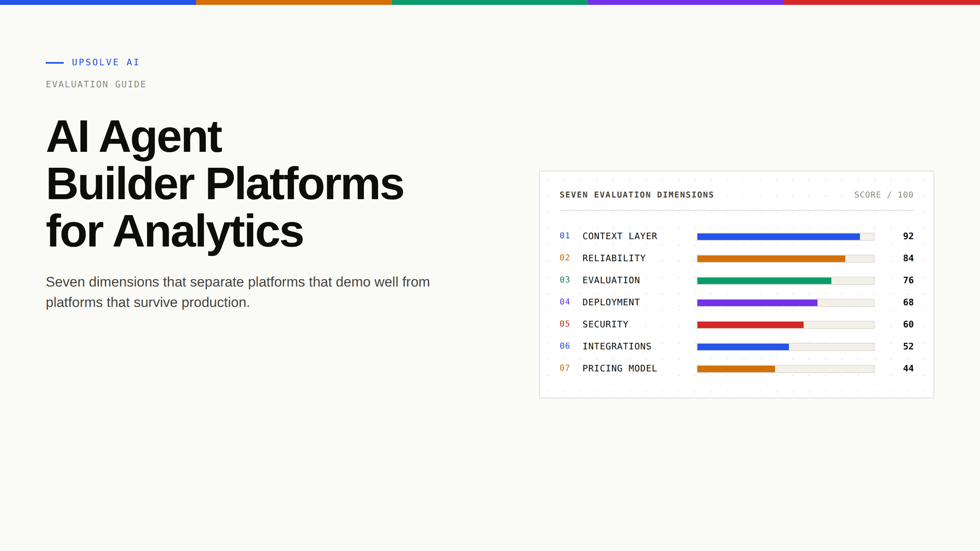Click the SCORE / 100 label
The image size is (980, 551).
pyautogui.click(x=884, y=195)
